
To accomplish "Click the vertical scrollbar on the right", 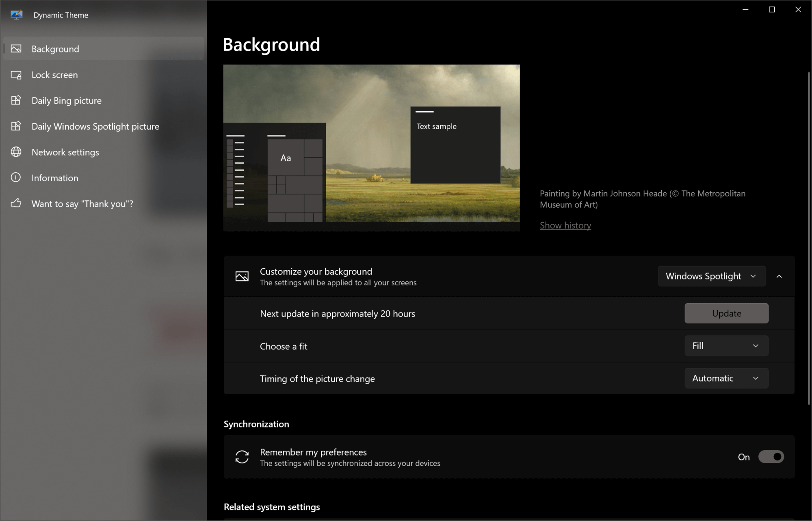I will coord(809,238).
